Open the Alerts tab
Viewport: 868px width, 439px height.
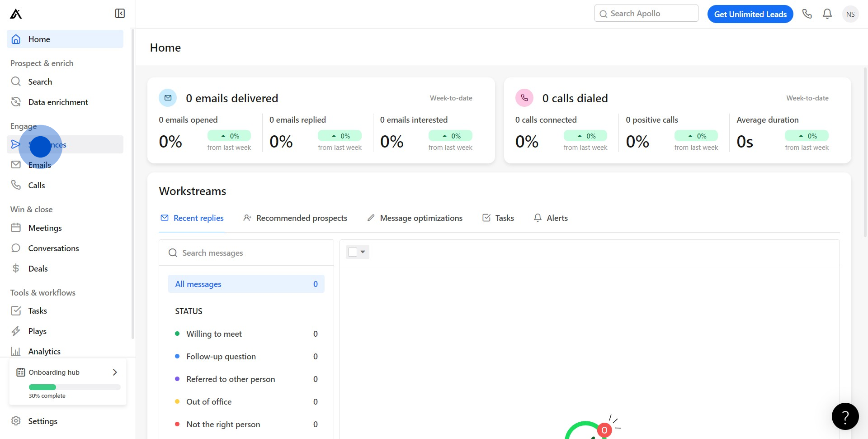(x=551, y=218)
